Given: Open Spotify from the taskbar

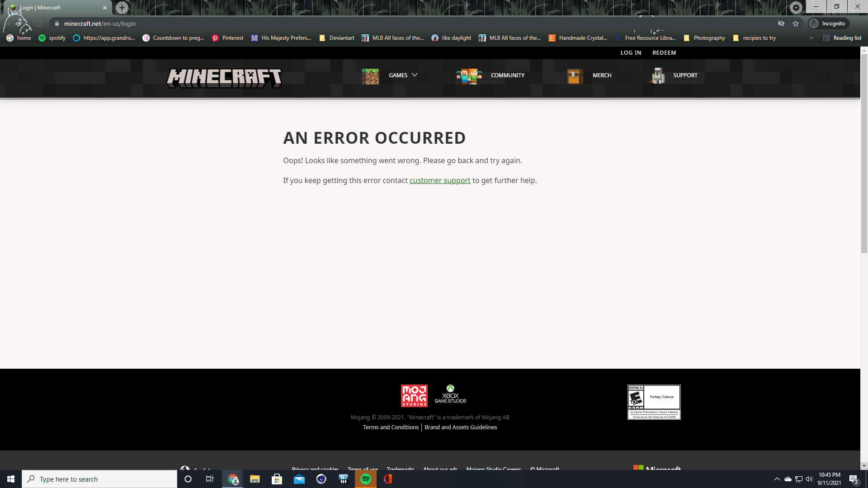Looking at the screenshot, I should pos(366,479).
